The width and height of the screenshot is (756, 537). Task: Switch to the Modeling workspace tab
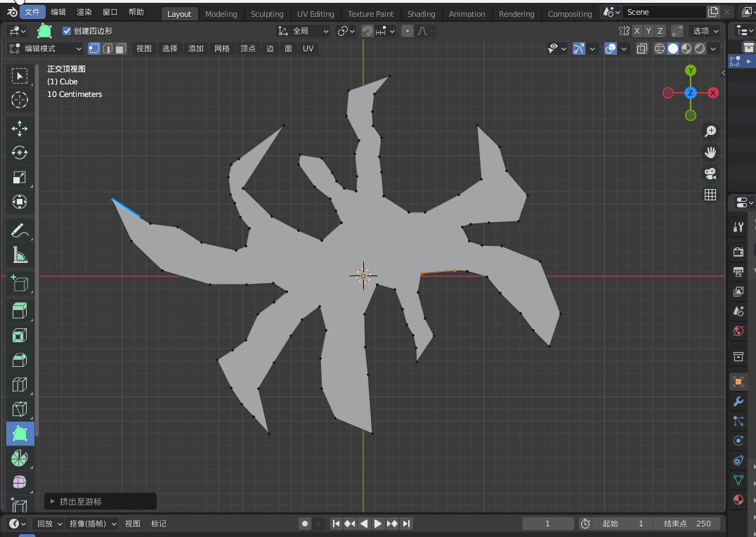pos(221,14)
